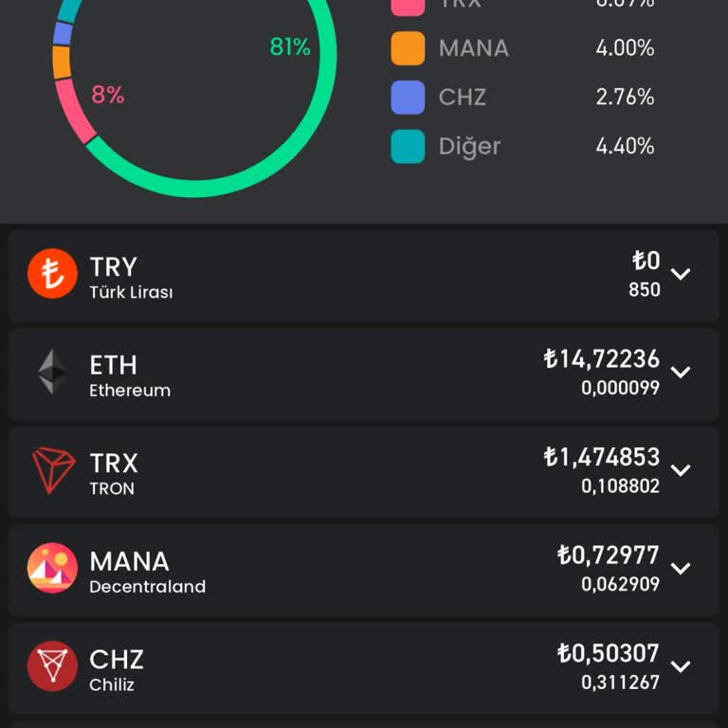Select the MANA legend label

(x=473, y=48)
